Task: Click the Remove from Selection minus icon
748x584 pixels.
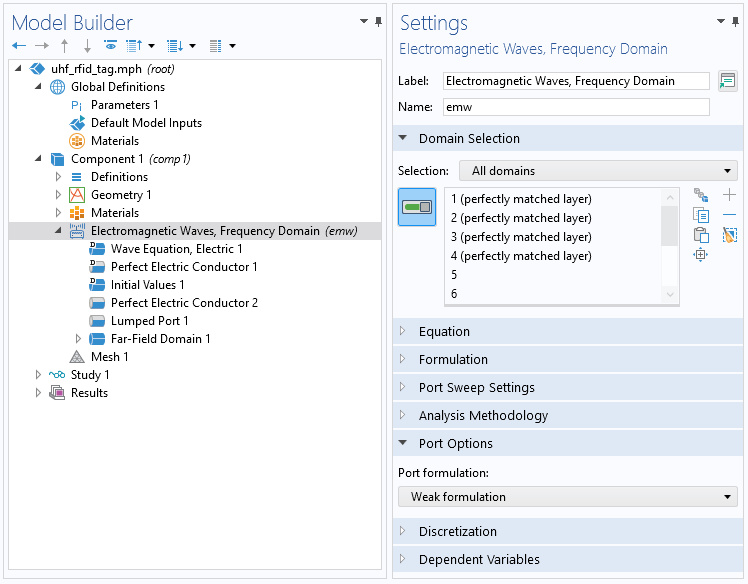Action: pyautogui.click(x=729, y=215)
